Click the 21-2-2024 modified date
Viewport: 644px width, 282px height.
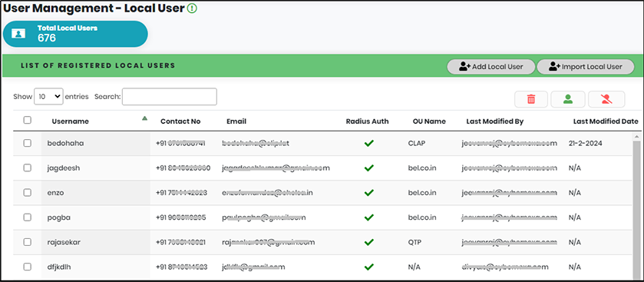(584, 143)
